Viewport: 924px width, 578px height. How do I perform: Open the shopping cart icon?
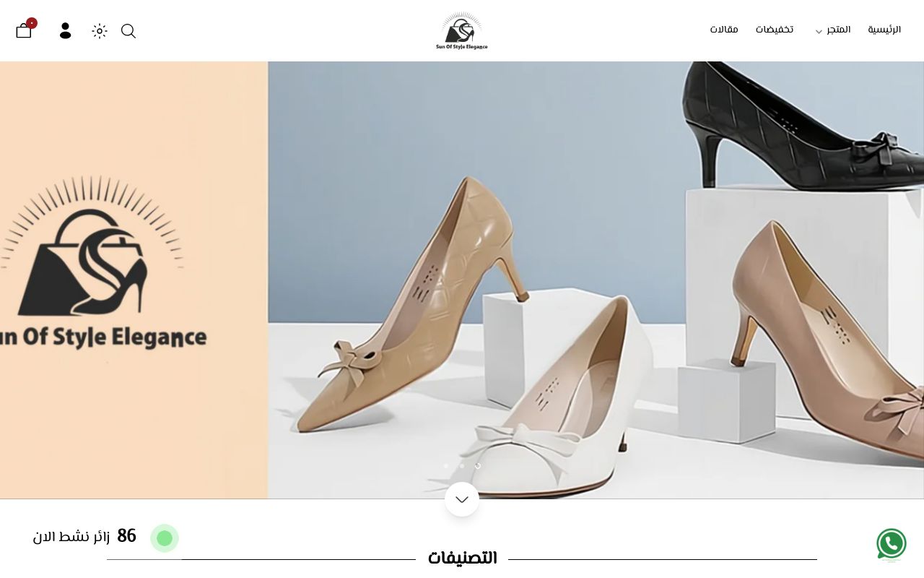(x=24, y=30)
